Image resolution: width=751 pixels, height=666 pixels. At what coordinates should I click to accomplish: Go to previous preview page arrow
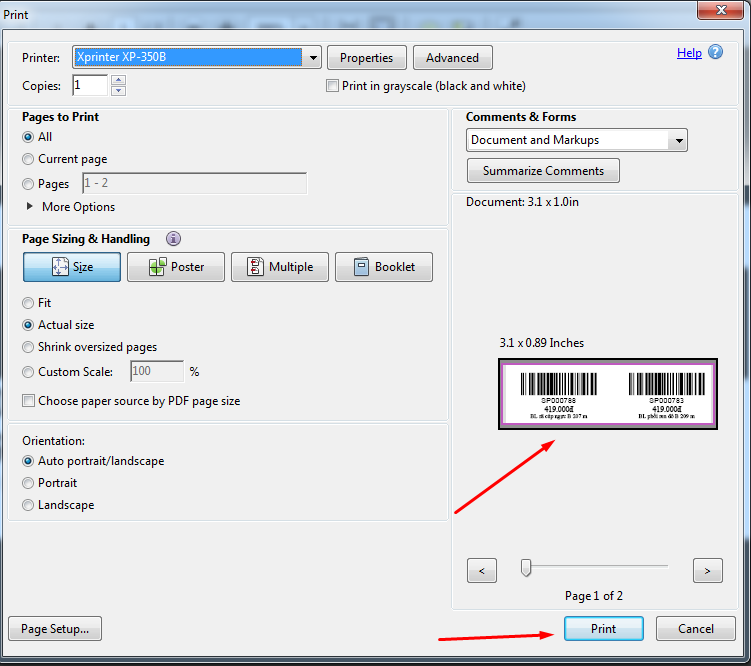click(482, 571)
